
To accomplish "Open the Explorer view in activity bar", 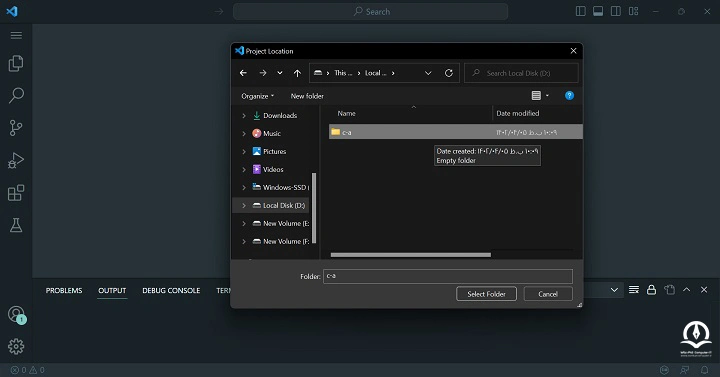I will 16,63.
